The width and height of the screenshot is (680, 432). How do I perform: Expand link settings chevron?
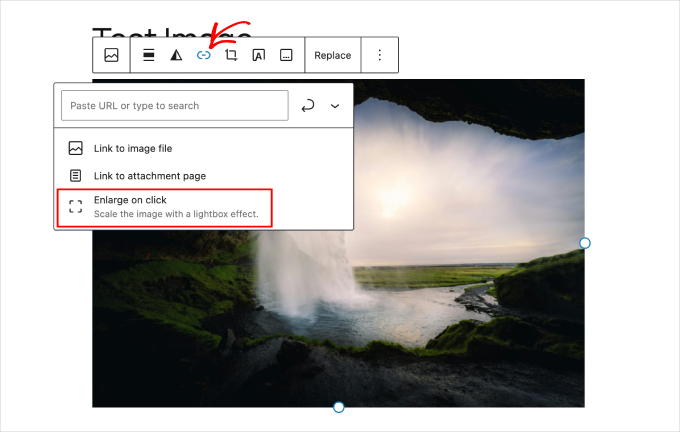(x=335, y=106)
